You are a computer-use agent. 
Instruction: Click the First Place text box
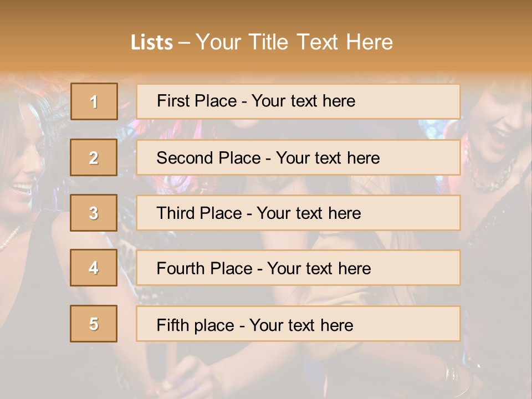click(x=298, y=101)
